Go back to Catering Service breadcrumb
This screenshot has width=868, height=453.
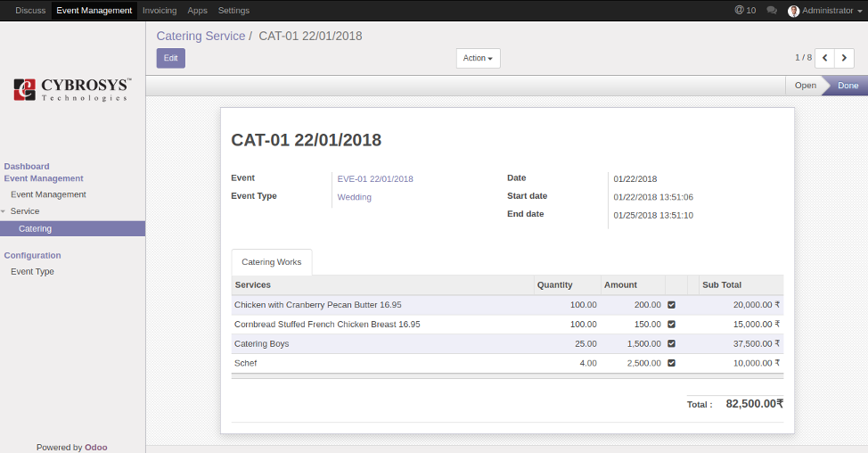coord(201,36)
